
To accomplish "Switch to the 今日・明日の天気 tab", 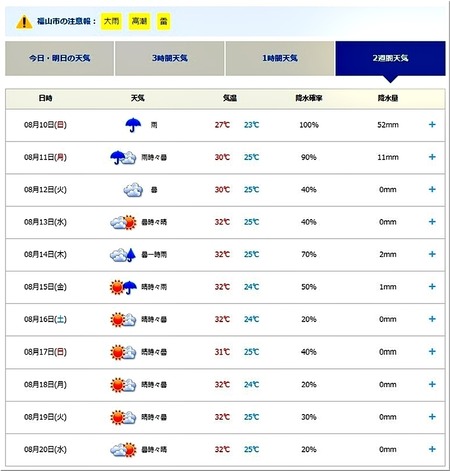I will (x=59, y=58).
